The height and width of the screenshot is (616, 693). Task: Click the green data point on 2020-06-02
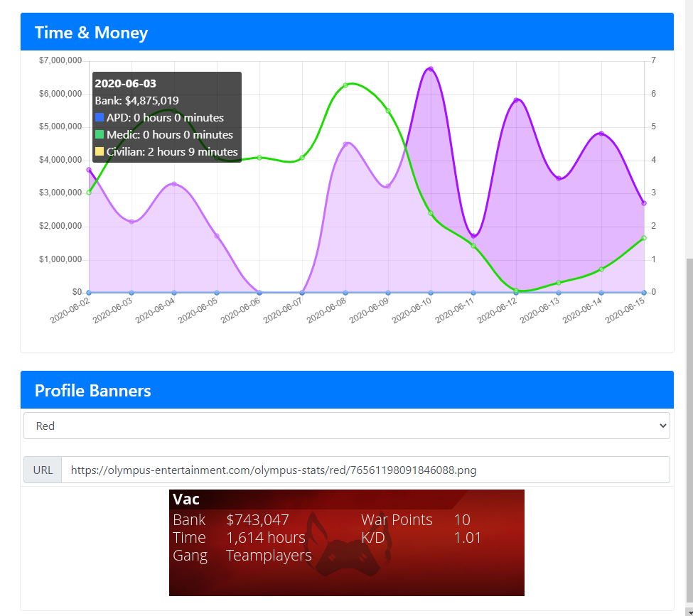90,193
